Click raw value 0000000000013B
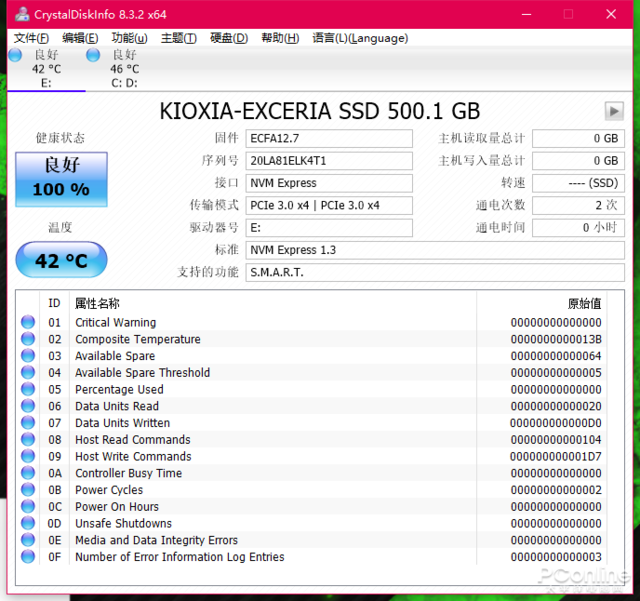640x601 pixels. pos(556,339)
